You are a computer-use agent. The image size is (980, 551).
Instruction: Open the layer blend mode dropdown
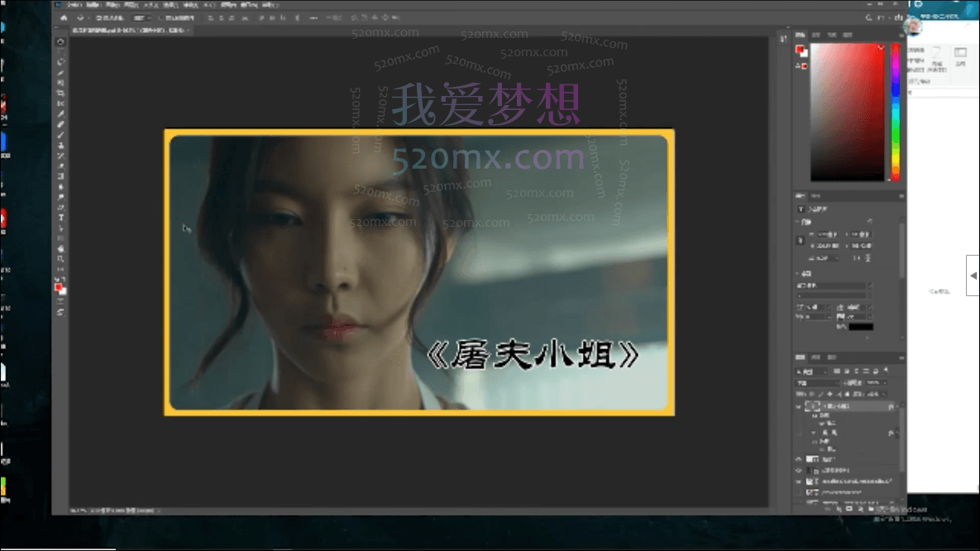pyautogui.click(x=817, y=383)
